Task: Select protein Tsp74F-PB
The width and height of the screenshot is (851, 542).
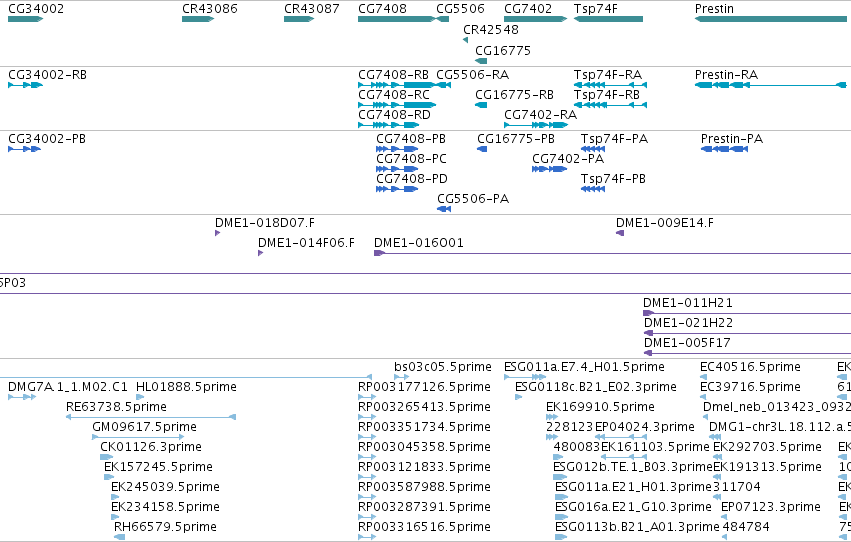Action: (x=593, y=189)
